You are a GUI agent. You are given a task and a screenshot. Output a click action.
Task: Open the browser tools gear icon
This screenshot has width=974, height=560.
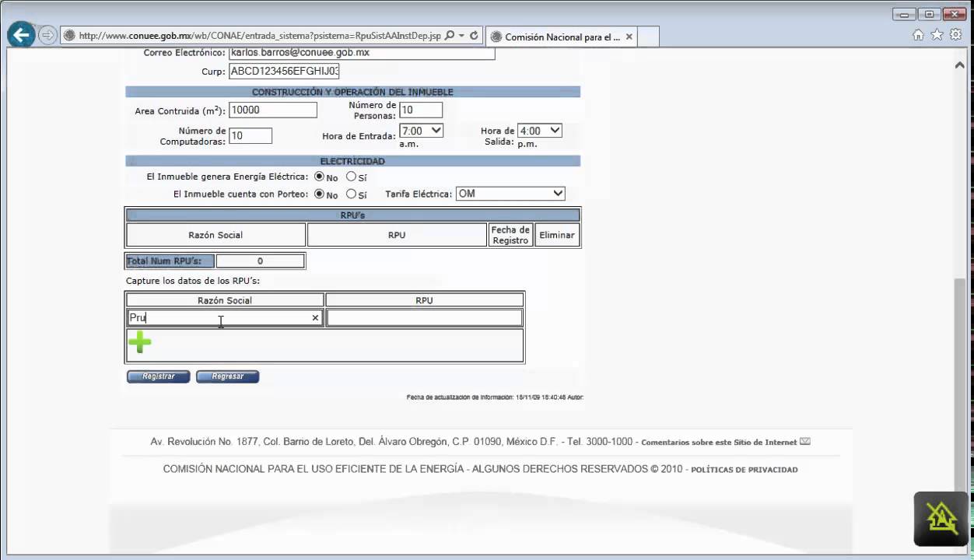coord(955,35)
